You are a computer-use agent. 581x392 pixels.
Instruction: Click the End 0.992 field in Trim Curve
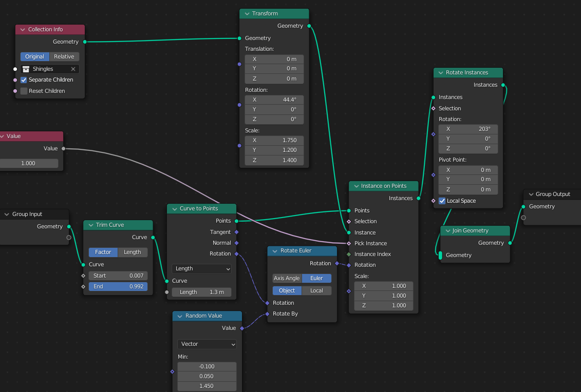[118, 286]
